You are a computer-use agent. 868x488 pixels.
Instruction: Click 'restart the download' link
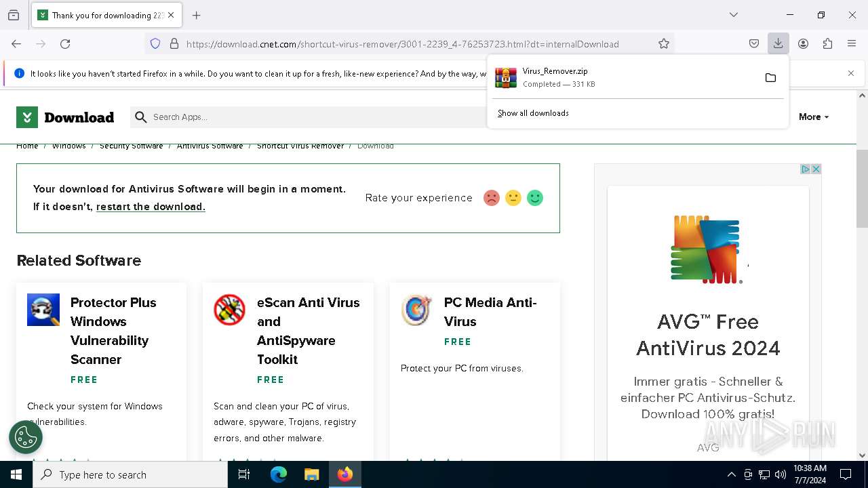coord(151,207)
